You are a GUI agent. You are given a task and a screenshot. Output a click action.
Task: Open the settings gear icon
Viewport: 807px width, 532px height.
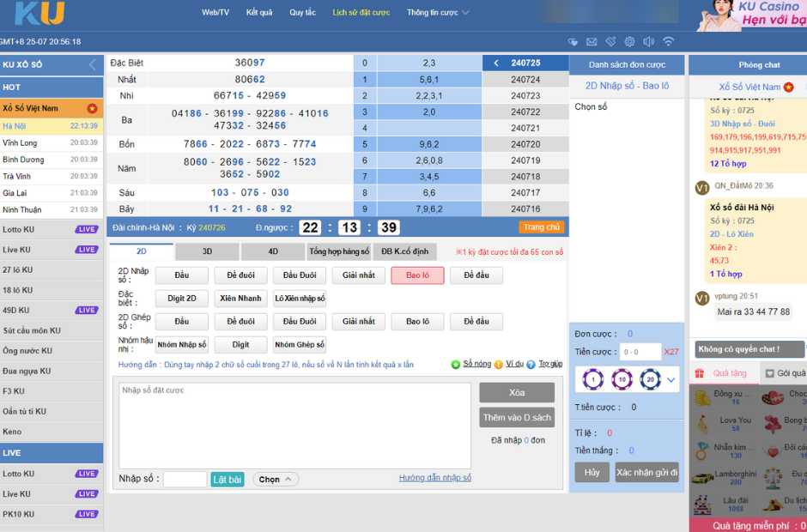pyautogui.click(x=629, y=42)
